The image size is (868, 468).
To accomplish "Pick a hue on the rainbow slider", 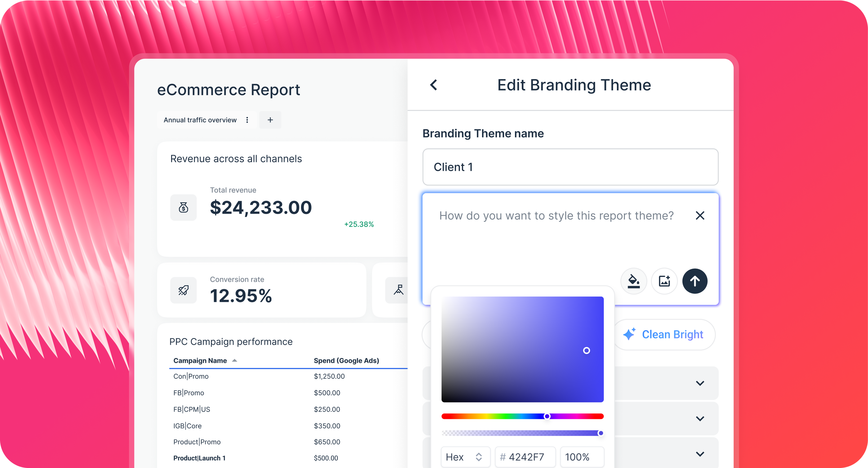I will [547, 416].
